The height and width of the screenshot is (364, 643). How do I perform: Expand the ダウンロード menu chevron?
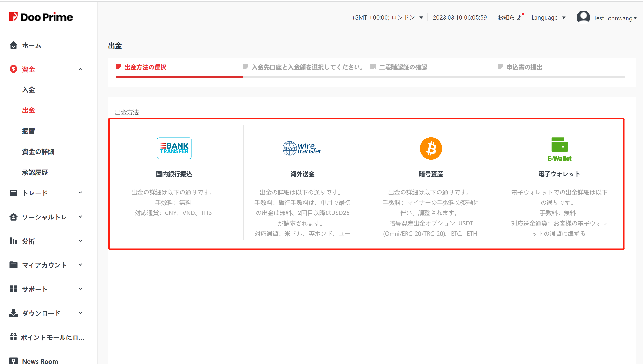(x=80, y=313)
